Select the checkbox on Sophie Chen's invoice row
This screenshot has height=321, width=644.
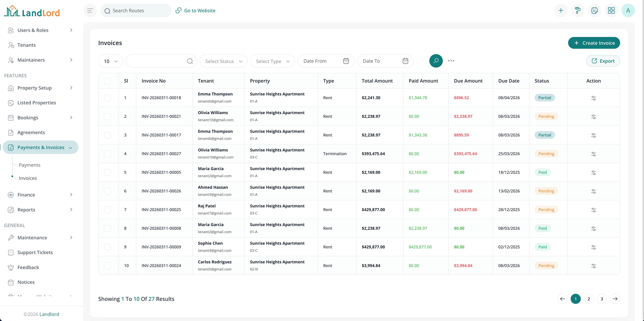click(x=108, y=247)
